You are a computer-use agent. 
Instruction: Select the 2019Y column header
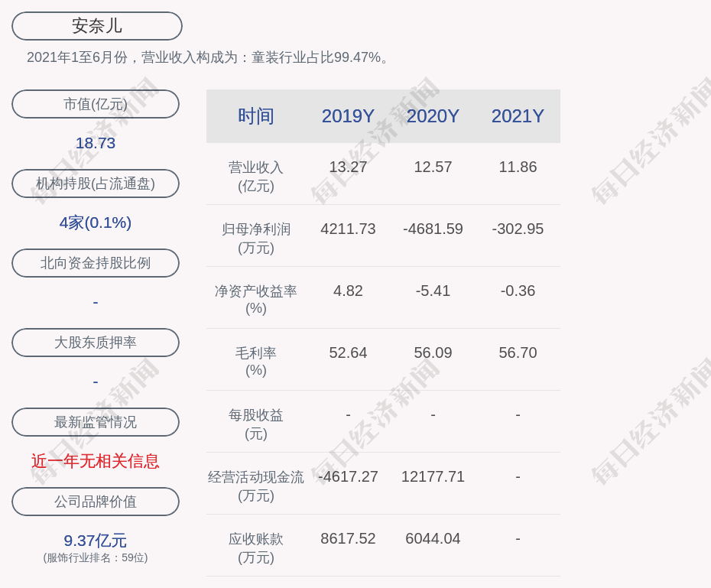[349, 116]
